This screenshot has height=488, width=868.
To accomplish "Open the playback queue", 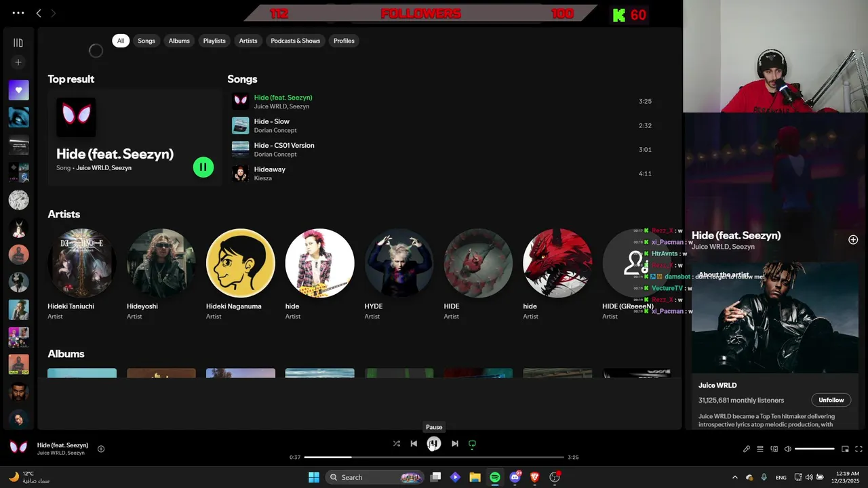I will pos(760,449).
